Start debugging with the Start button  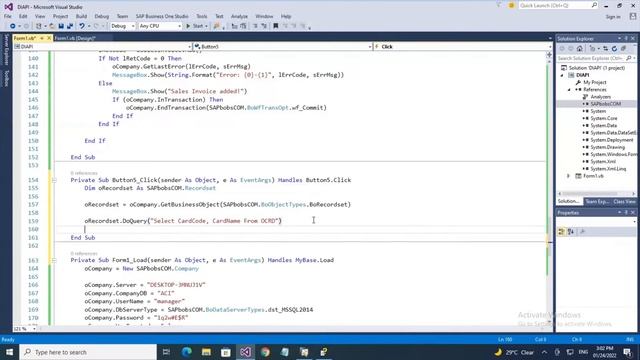195,26
